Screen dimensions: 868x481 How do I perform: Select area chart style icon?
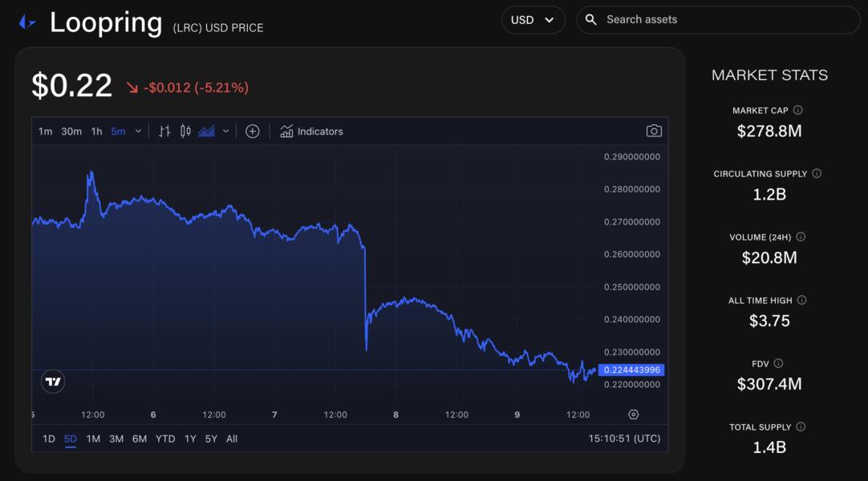tap(206, 131)
